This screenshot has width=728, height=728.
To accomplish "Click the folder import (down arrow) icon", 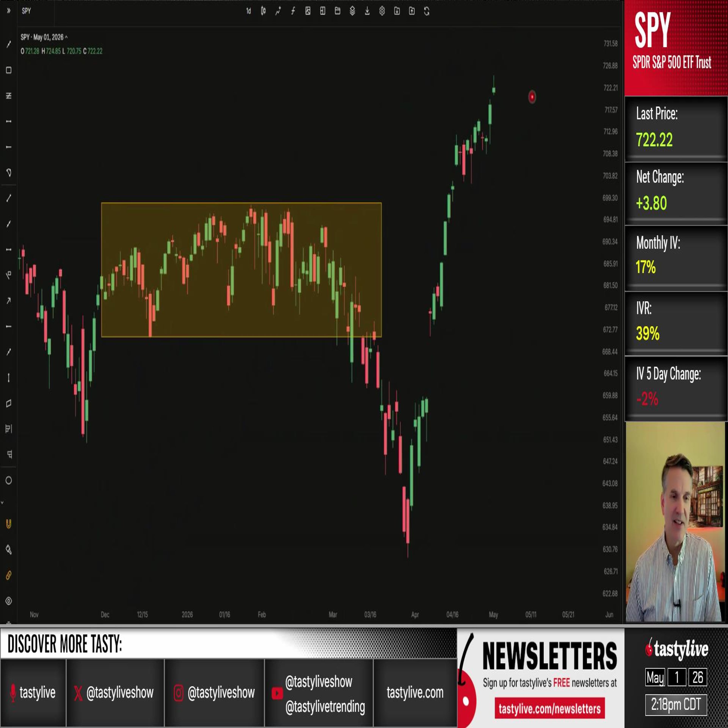I will (397, 11).
